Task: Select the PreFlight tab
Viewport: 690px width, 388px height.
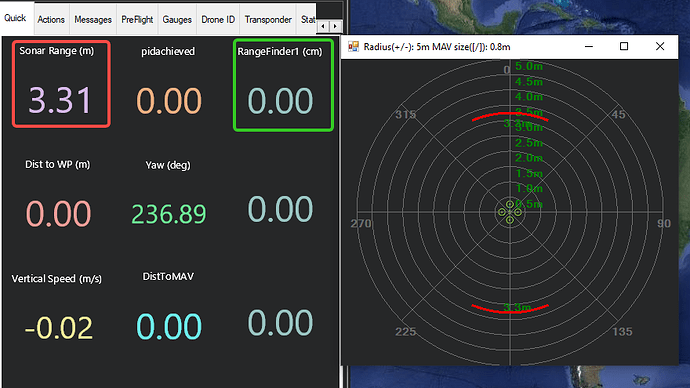Action: [x=137, y=20]
